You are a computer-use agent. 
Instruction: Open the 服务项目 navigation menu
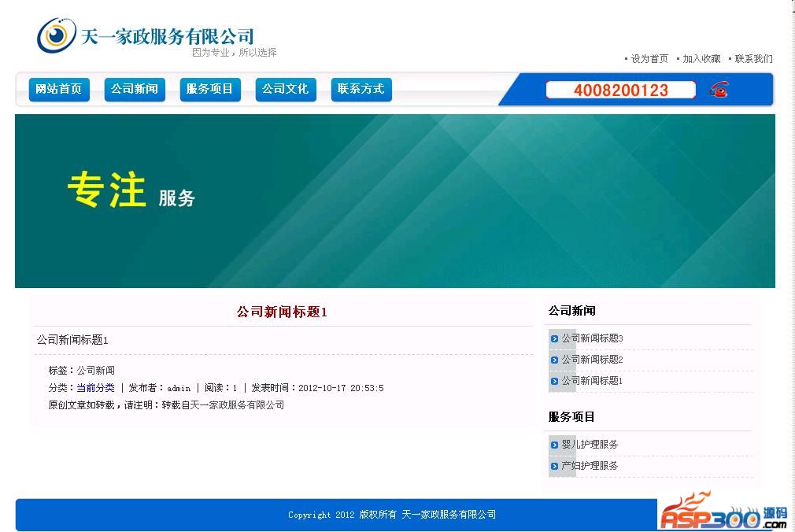pos(210,89)
